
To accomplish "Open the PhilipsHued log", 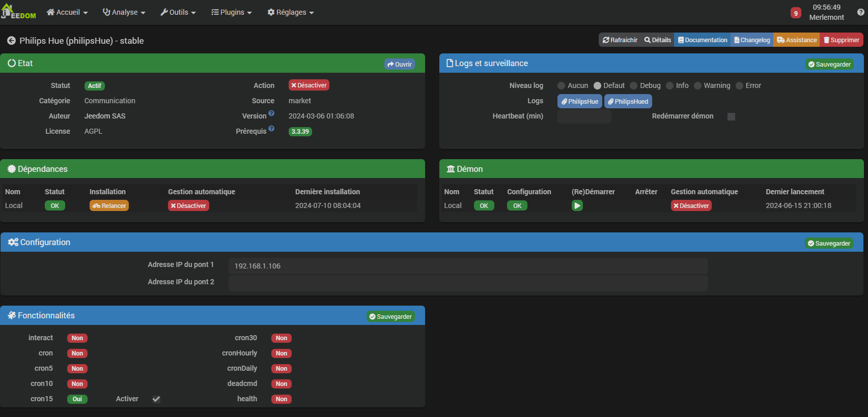I will tap(628, 101).
